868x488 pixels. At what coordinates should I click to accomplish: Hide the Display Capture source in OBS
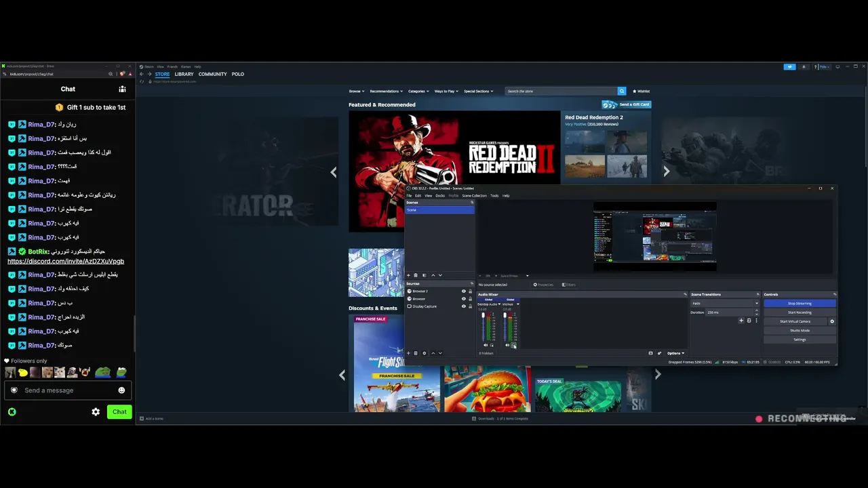(464, 306)
